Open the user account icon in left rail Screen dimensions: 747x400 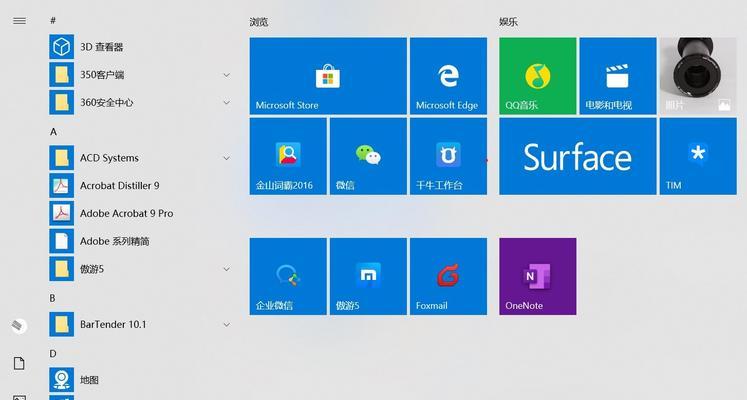click(x=19, y=326)
